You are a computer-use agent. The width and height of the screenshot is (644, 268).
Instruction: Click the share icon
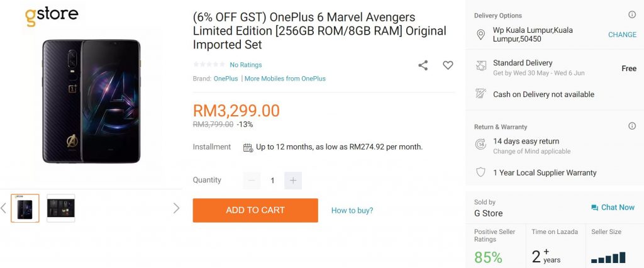coord(423,65)
